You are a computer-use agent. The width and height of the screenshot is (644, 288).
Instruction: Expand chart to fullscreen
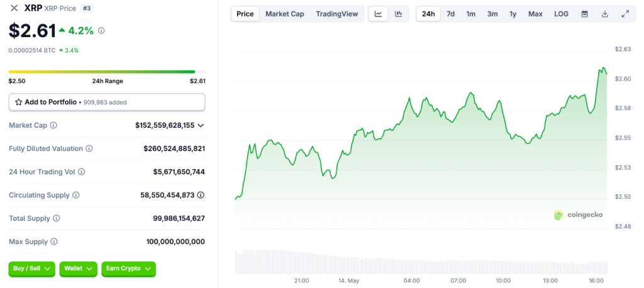[625, 14]
